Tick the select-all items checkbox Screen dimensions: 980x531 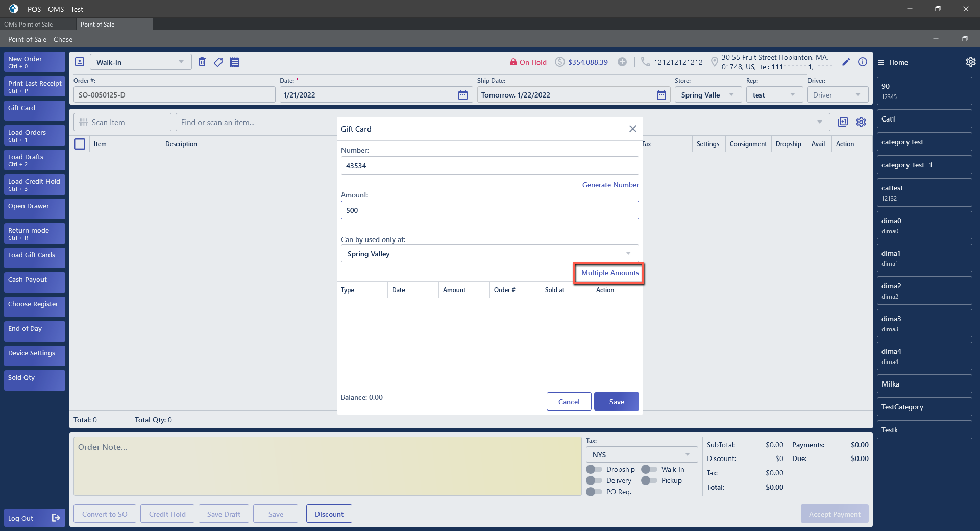pyautogui.click(x=80, y=144)
